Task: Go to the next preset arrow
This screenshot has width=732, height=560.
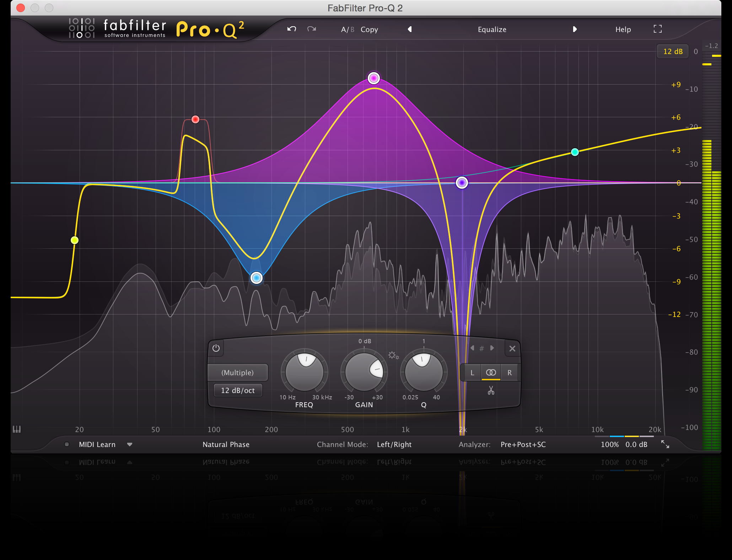Action: click(575, 29)
